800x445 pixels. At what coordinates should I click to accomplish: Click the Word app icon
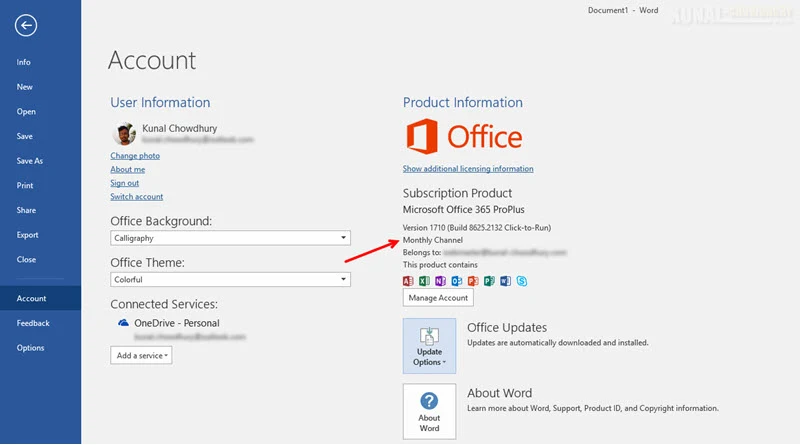(x=506, y=281)
